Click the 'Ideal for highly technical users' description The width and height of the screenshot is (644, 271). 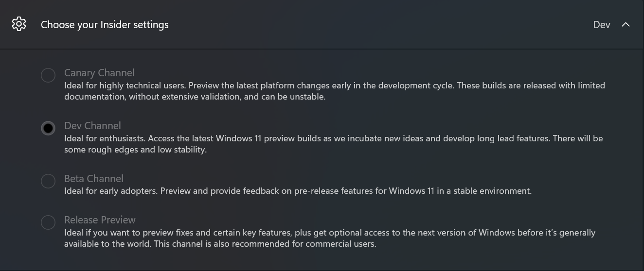[335, 91]
